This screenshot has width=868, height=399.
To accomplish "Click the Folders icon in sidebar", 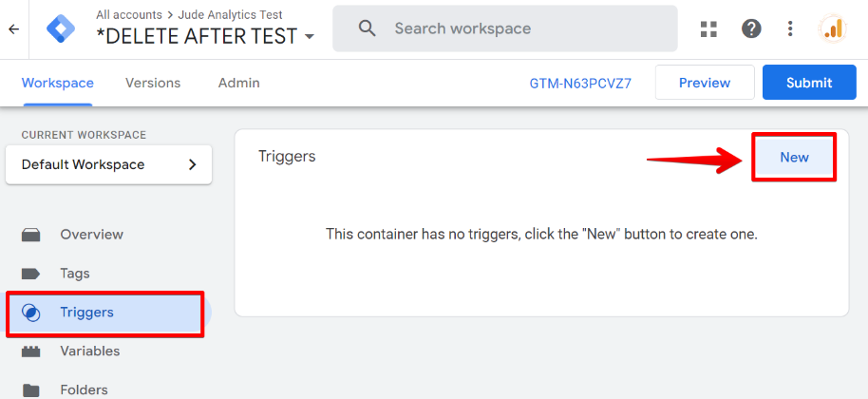I will pos(31,389).
